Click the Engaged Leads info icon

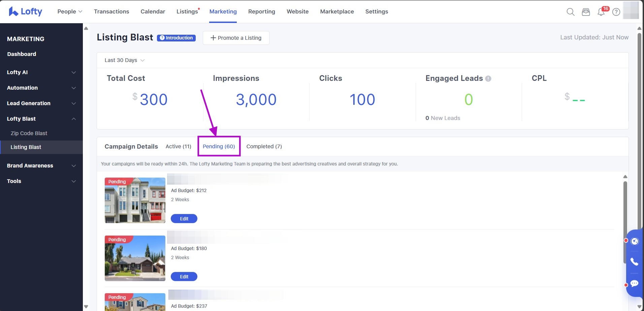pos(488,79)
